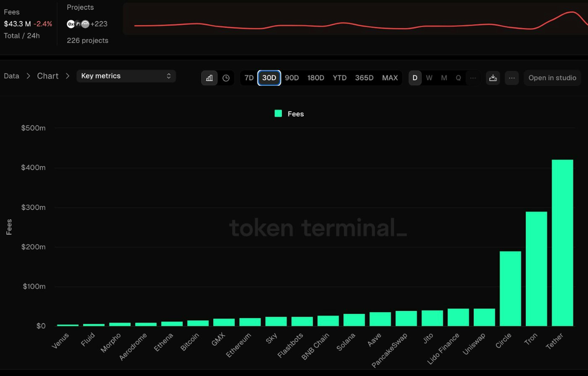Click the Tether bar in chart
This screenshot has height=376, width=588.
[562, 243]
